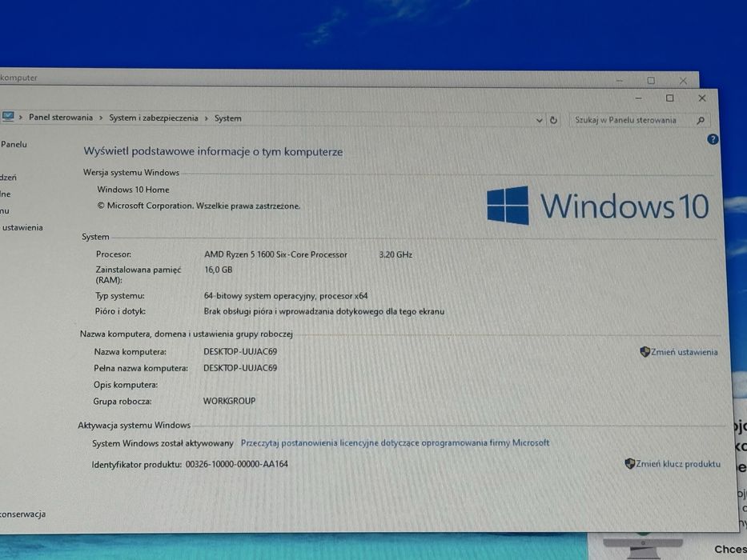Minimize the System window

638,98
